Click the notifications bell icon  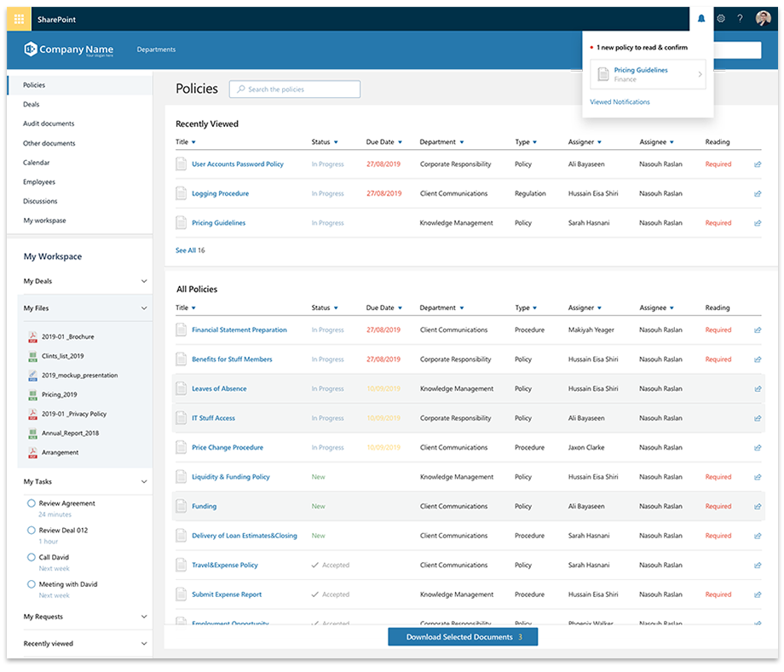click(x=701, y=19)
